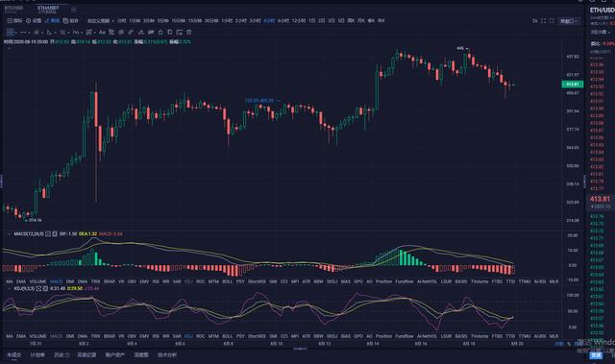Screen dimensions: 615x364
Task: Open the 未成交 open orders tab
Action: click(x=13, y=355)
